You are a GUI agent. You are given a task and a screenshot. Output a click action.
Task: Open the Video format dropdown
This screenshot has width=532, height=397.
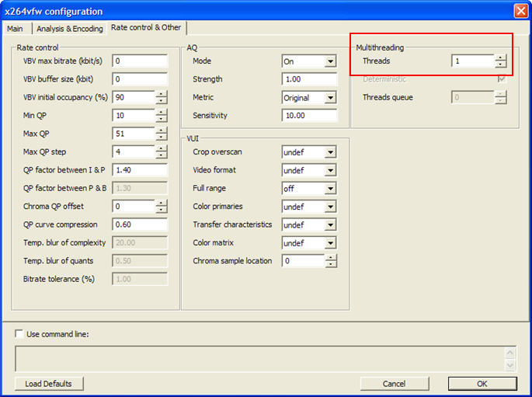click(309, 170)
